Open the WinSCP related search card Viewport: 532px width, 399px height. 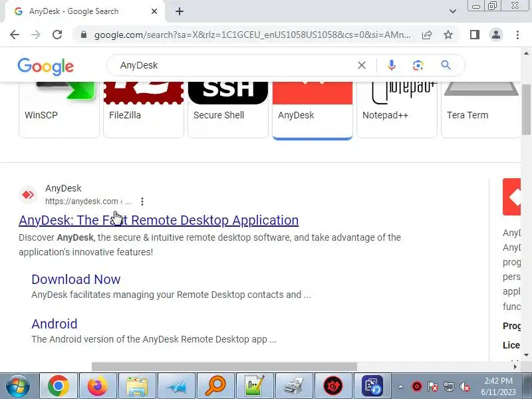[x=59, y=109]
